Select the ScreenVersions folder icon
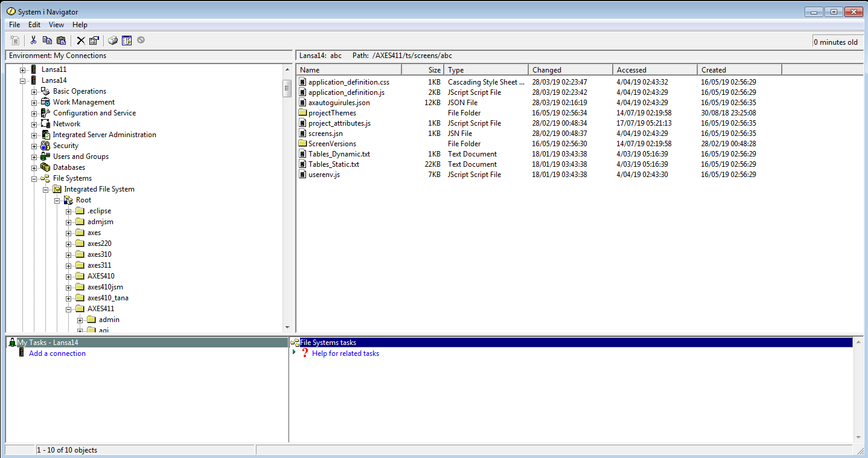This screenshot has height=458, width=868. [303, 144]
